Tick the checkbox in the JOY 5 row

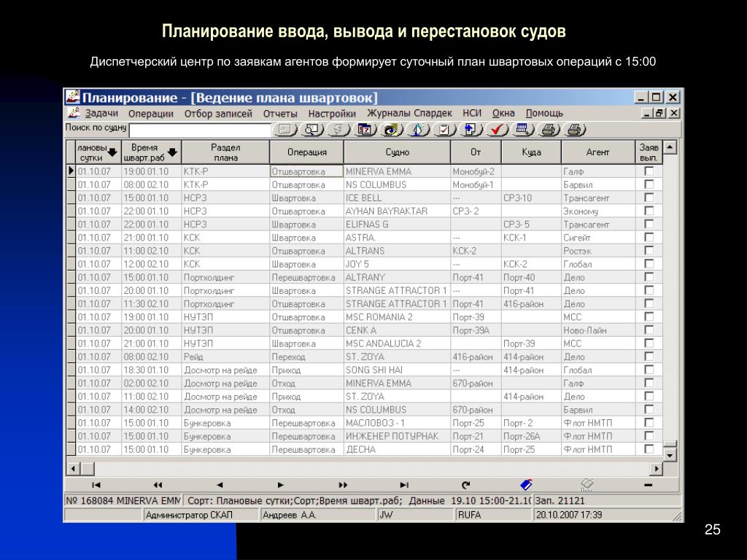(649, 263)
